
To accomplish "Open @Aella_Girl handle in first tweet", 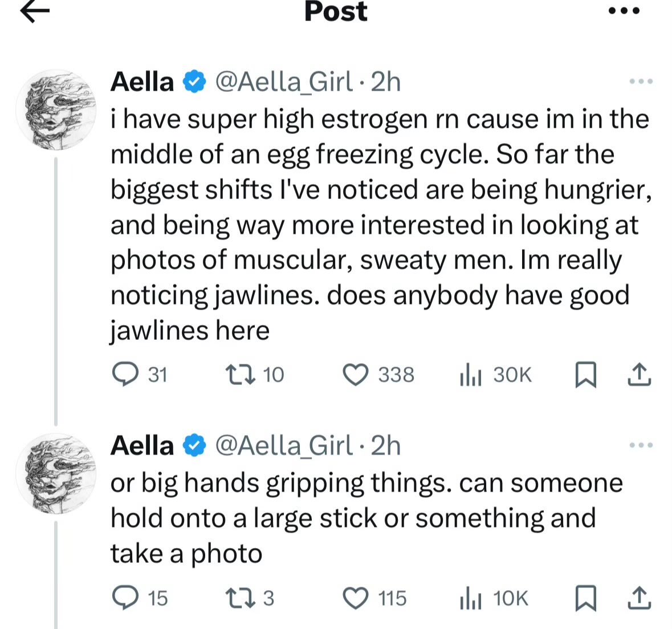I will pyautogui.click(x=284, y=82).
